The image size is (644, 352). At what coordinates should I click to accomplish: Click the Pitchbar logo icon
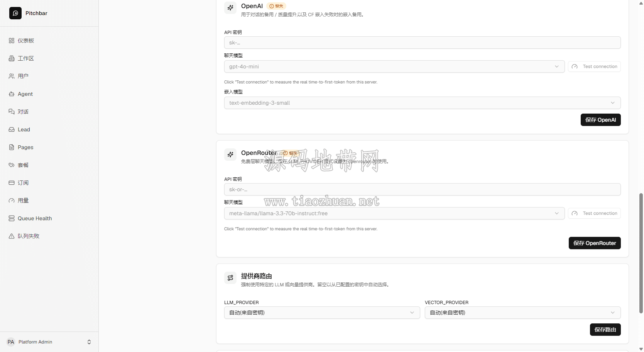[x=15, y=13]
